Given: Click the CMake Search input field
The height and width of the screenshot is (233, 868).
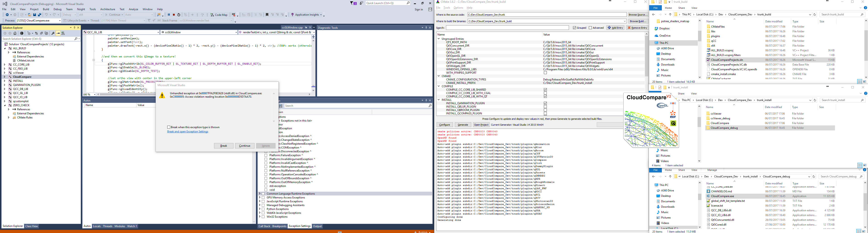Looking at the screenshot, I should 507,28.
